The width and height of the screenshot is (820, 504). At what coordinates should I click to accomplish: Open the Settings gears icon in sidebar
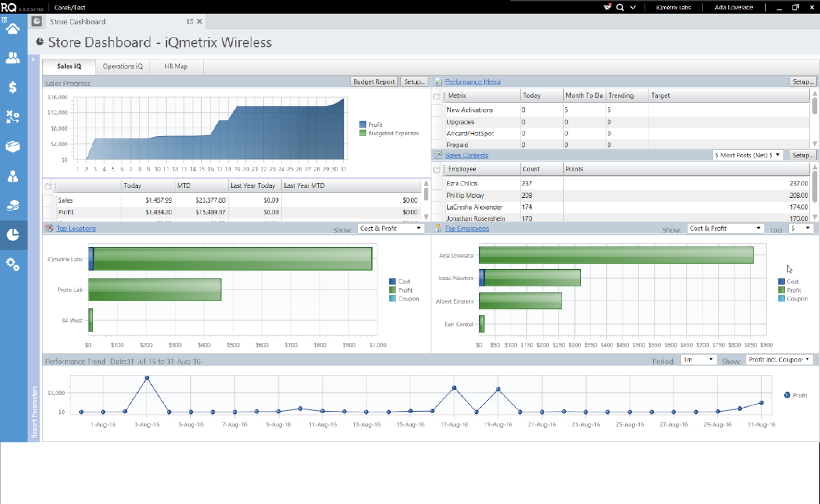pyautogui.click(x=13, y=265)
